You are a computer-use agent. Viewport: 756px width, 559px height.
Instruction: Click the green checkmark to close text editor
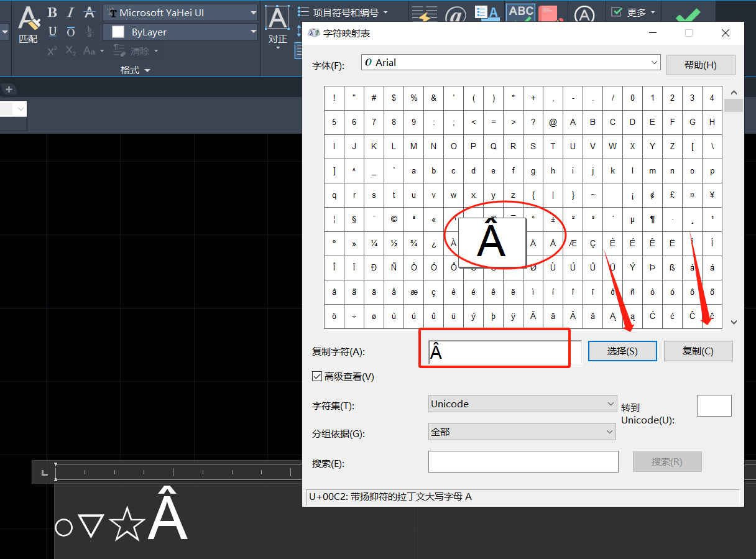coord(688,12)
